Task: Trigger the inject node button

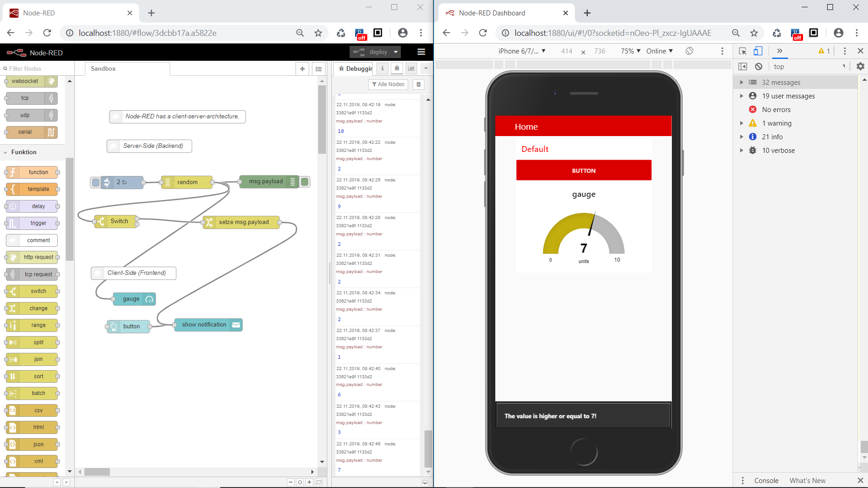Action: (x=95, y=182)
